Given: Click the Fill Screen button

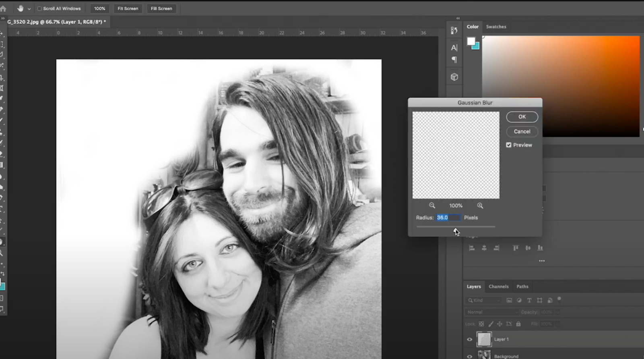Looking at the screenshot, I should tap(161, 8).
